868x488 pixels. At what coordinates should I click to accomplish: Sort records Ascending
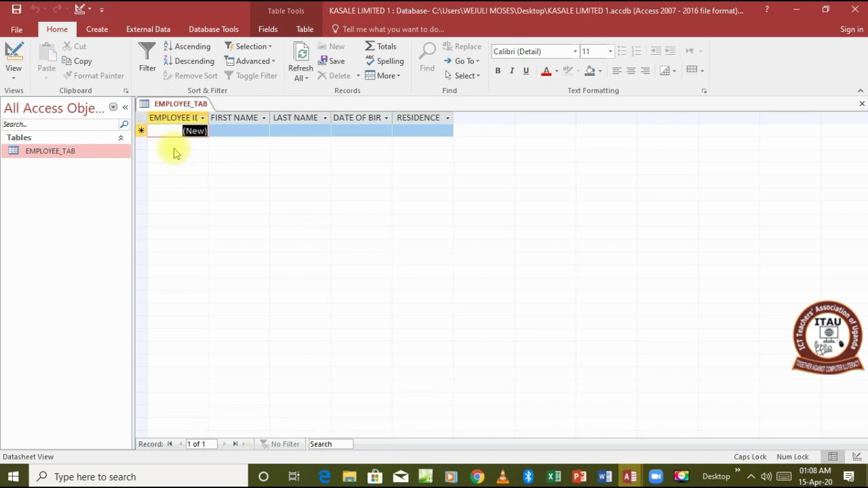coord(187,46)
